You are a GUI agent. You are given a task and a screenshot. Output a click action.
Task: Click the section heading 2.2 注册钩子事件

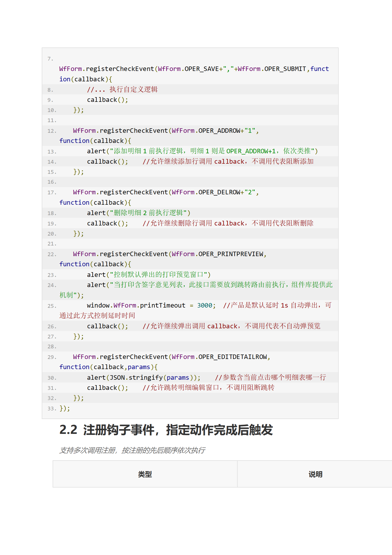[x=166, y=430]
